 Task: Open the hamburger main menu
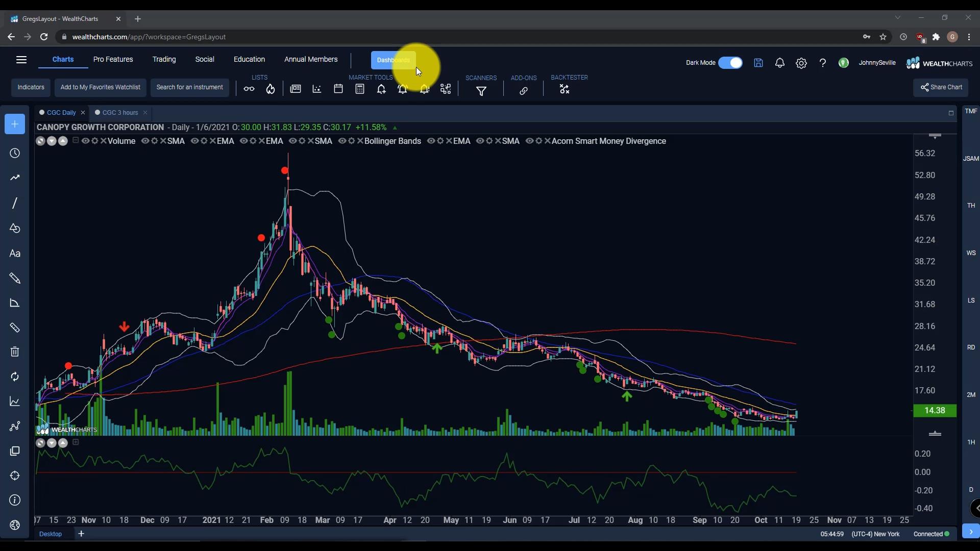click(21, 60)
